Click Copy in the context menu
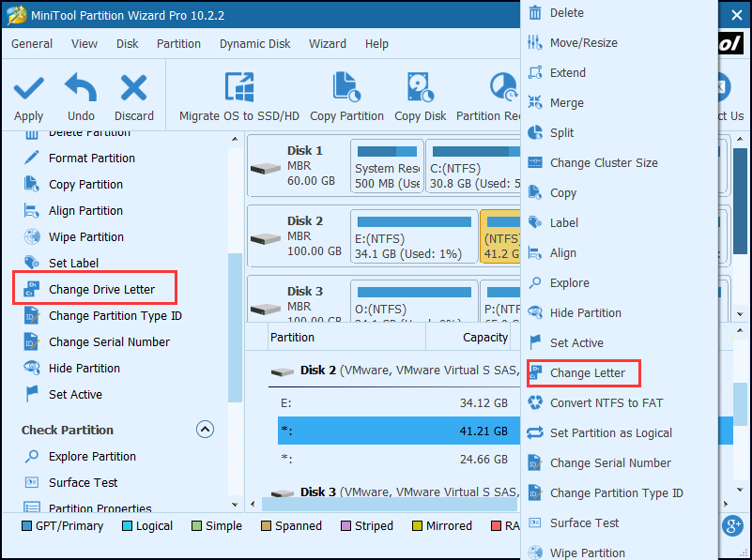 click(563, 193)
